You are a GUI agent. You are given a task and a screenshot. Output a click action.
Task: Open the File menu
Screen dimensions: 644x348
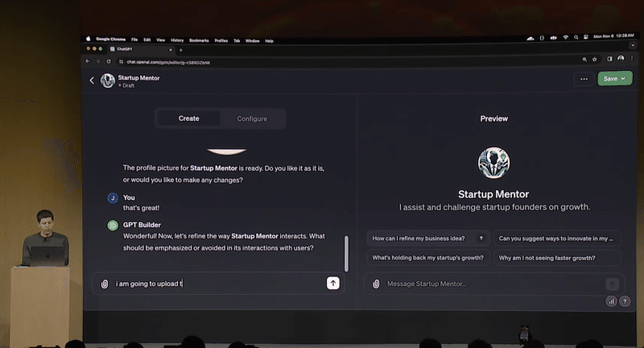tap(134, 39)
